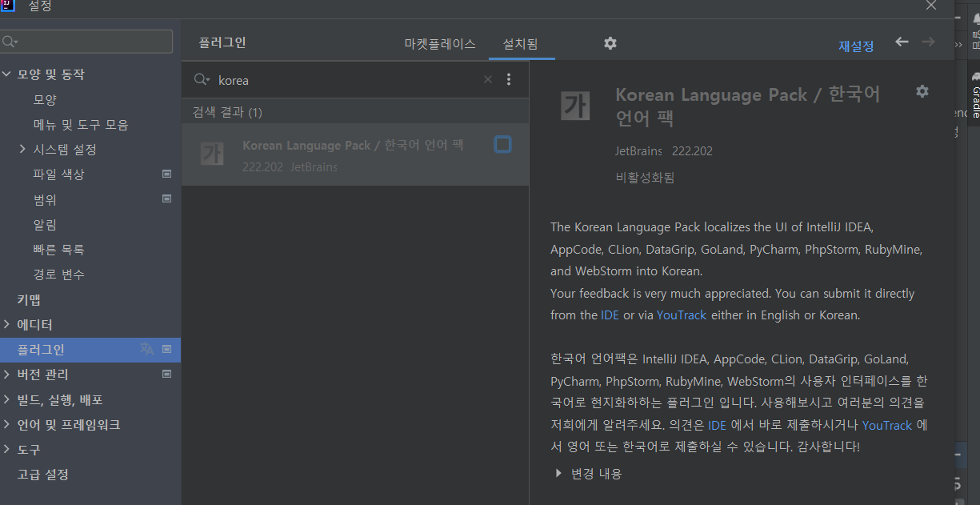Open 파일 색상 settings
The width and height of the screenshot is (980, 505).
point(58,174)
